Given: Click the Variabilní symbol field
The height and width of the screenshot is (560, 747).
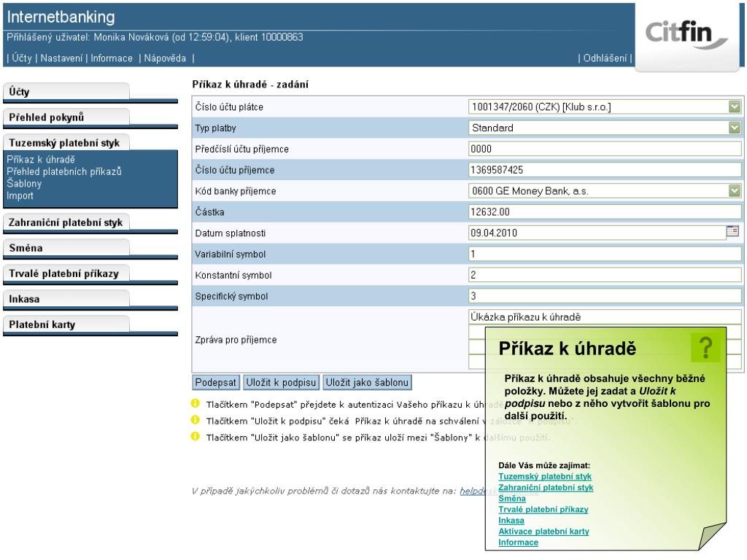Looking at the screenshot, I should point(605,254).
